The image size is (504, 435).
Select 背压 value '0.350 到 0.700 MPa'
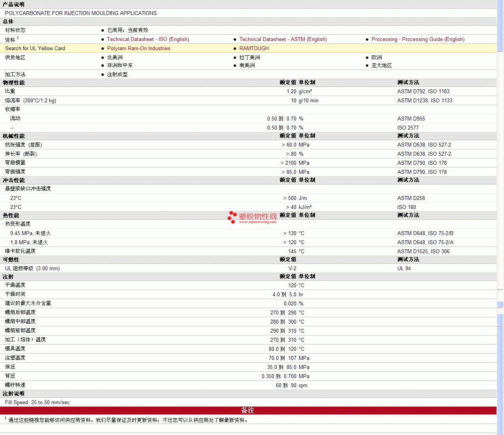285,377
